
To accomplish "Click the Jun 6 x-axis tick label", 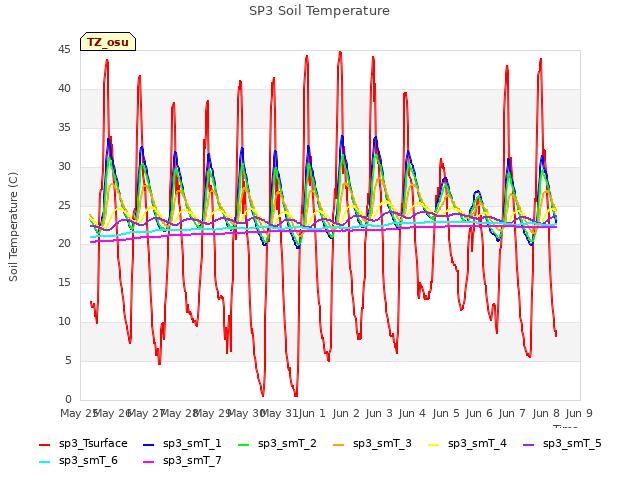I will (x=479, y=413).
